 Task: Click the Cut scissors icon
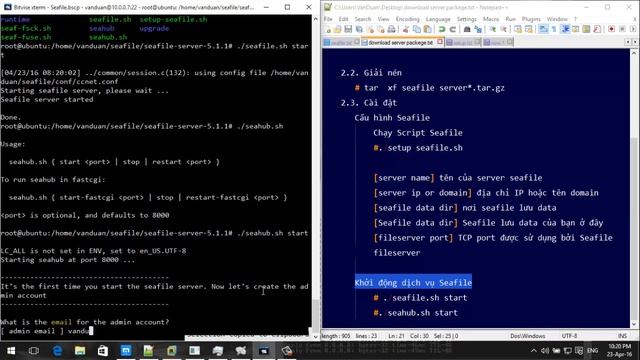[406, 29]
